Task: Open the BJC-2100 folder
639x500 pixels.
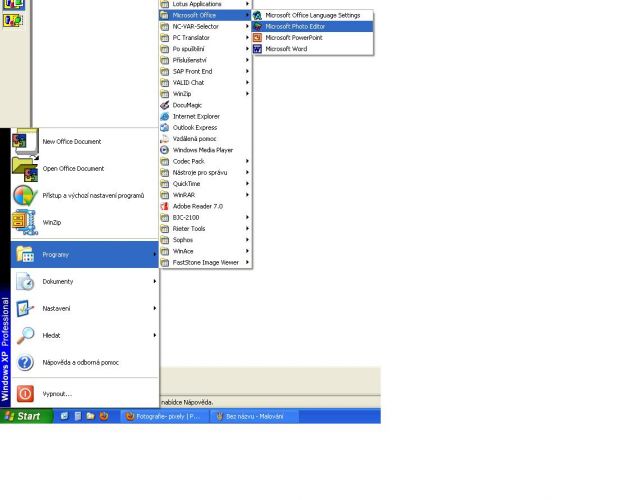Action: [x=205, y=218]
